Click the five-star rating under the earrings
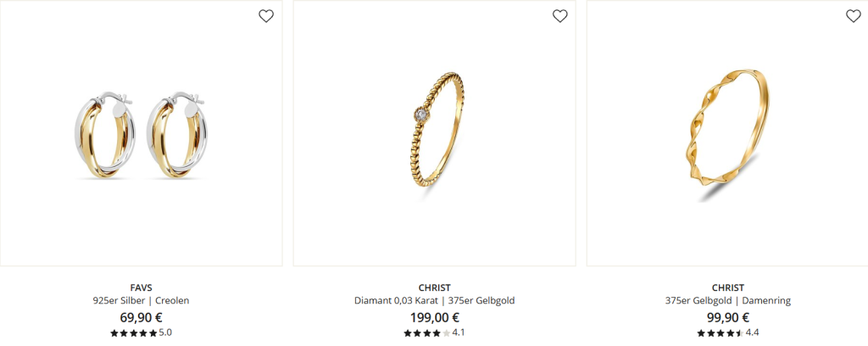Image resolution: width=868 pixels, height=346 pixels. (x=133, y=333)
